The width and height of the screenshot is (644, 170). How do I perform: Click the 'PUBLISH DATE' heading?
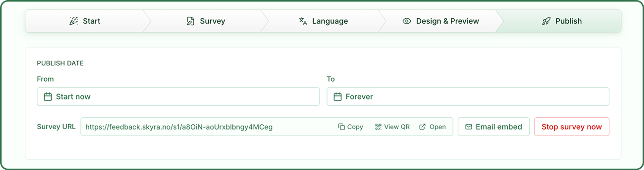(60, 63)
